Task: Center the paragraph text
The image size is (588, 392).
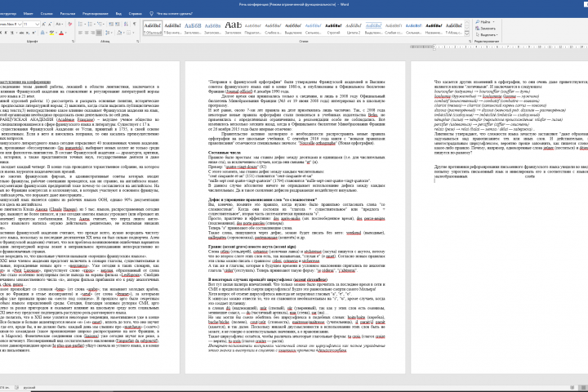Action: click(87, 33)
